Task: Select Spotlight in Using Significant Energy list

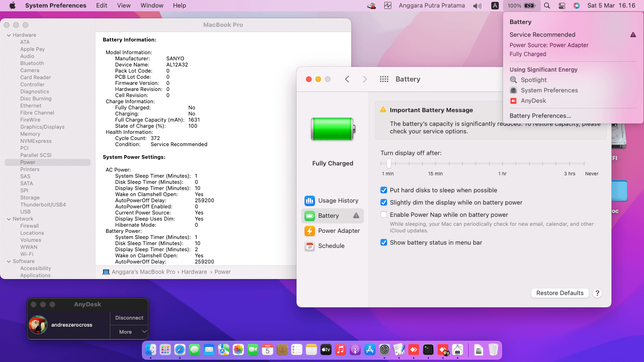Action: [534, 80]
